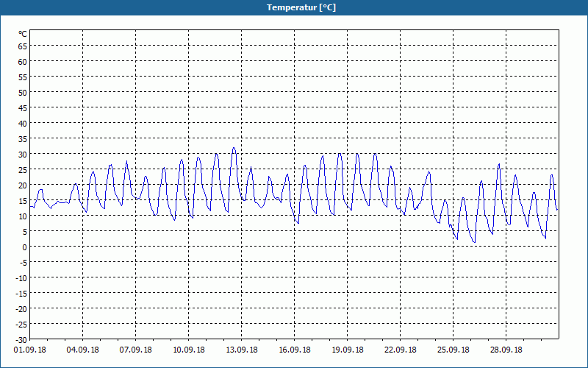Select the 22.09.18 date label

coord(400,350)
